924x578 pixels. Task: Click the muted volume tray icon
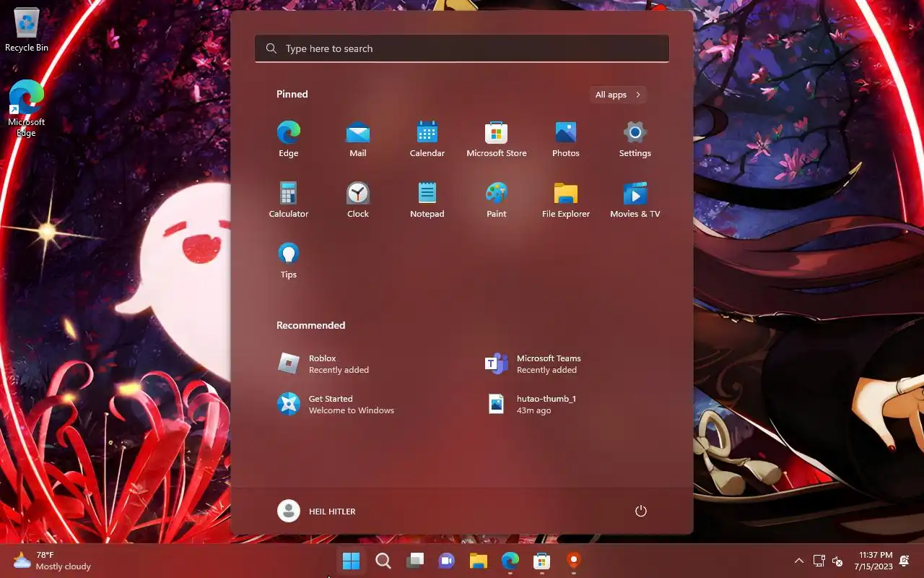[837, 561]
